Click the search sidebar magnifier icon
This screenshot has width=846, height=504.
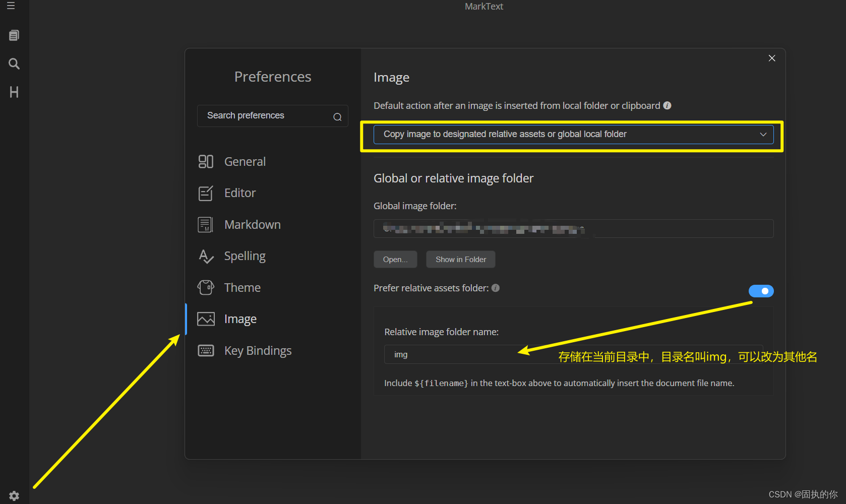pyautogui.click(x=14, y=64)
